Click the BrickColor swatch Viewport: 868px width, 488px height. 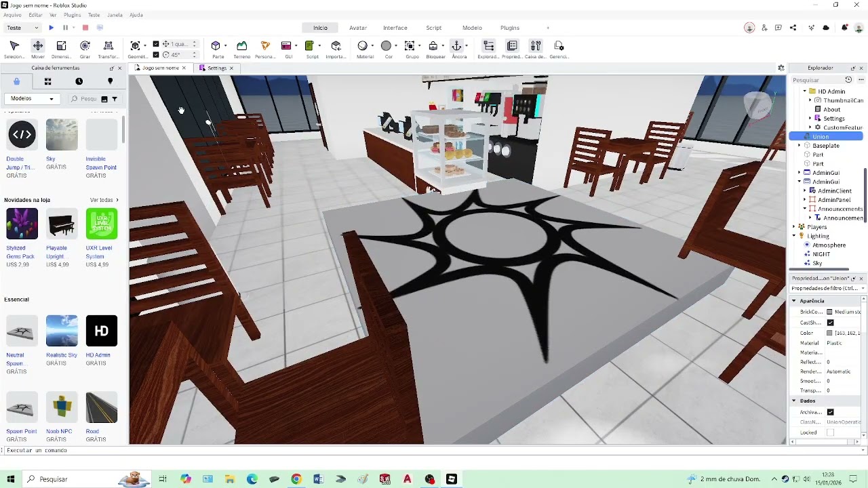(829, 312)
